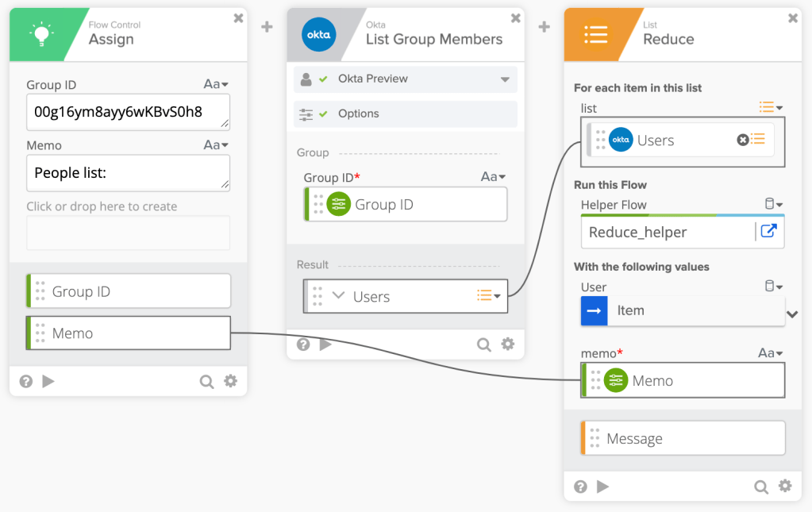Open Reduce_helper flow in new window
This screenshot has width=812, height=512.
pos(768,232)
